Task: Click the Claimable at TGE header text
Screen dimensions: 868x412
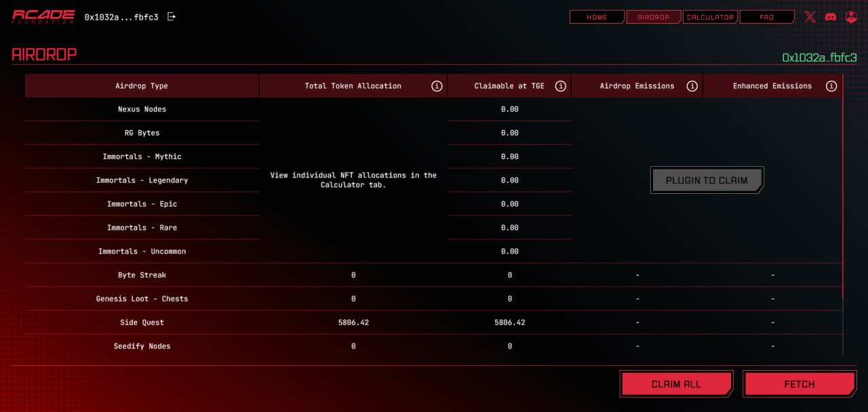Action: click(509, 86)
